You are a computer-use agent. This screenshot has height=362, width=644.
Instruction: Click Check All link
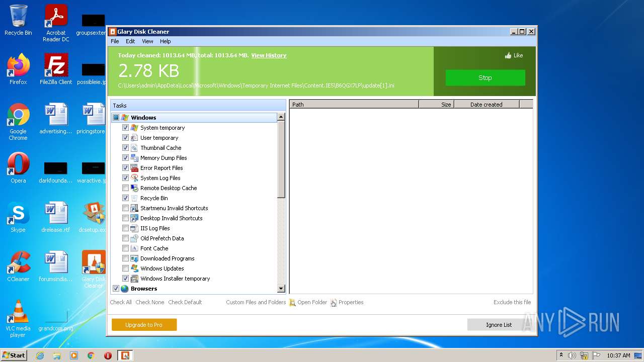click(121, 302)
